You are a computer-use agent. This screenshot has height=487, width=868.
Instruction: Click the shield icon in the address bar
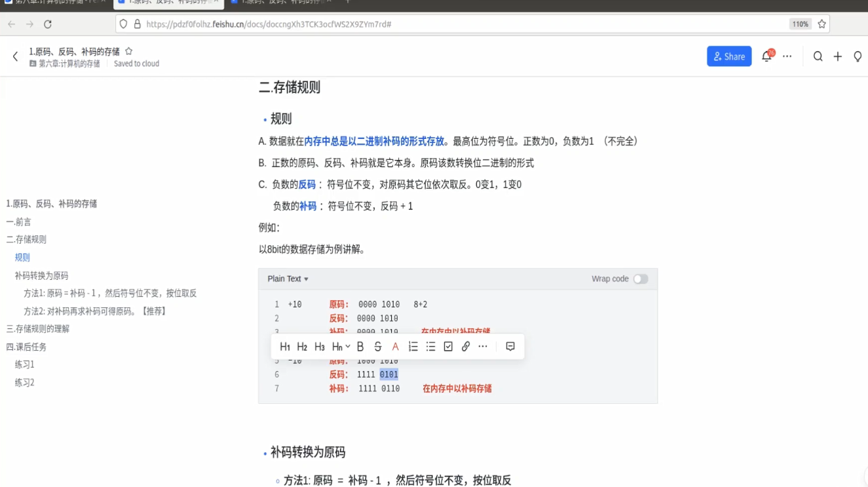pos(123,24)
